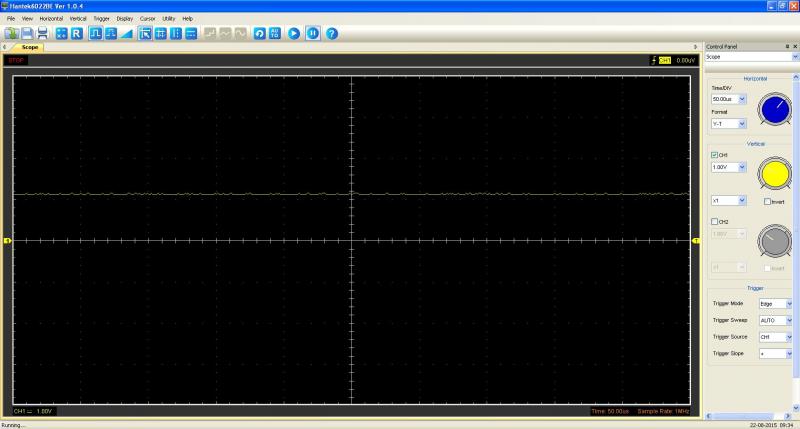Screen dimensions: 800x429
Task: Open the Cursor menu
Action: tap(147, 18)
